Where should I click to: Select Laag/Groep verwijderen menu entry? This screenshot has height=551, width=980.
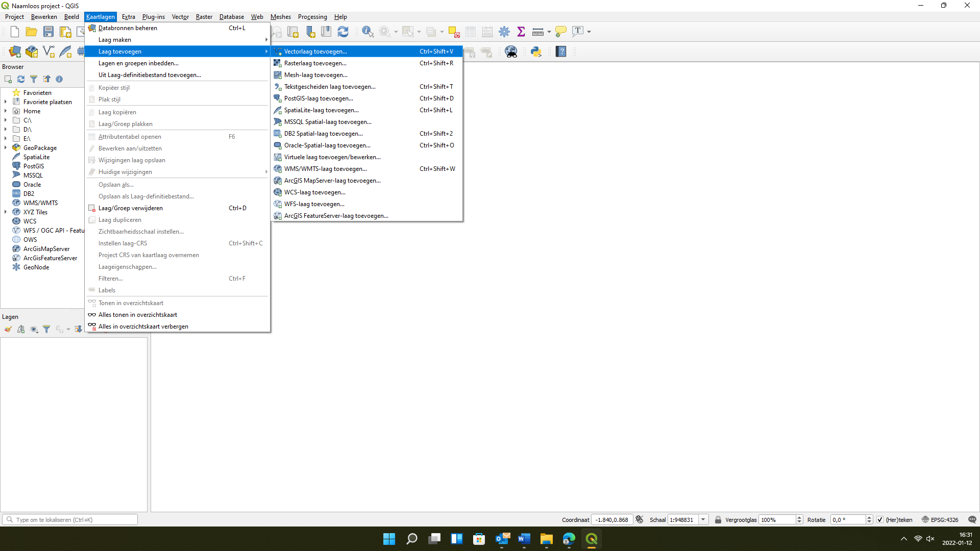[177, 208]
